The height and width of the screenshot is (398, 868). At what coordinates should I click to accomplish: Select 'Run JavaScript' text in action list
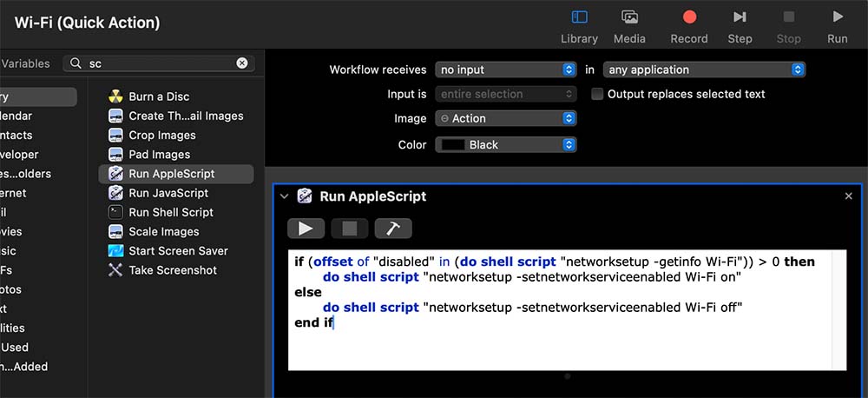(x=168, y=193)
